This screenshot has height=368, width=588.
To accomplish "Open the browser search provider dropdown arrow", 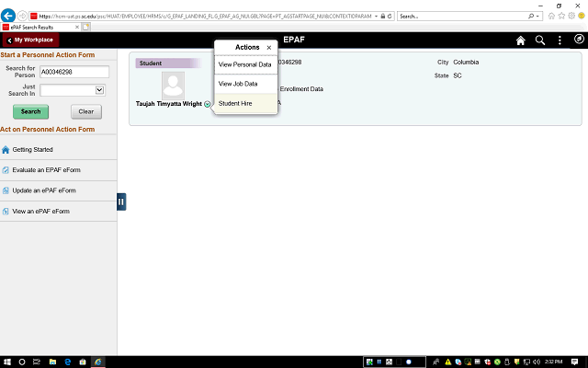I will (537, 17).
